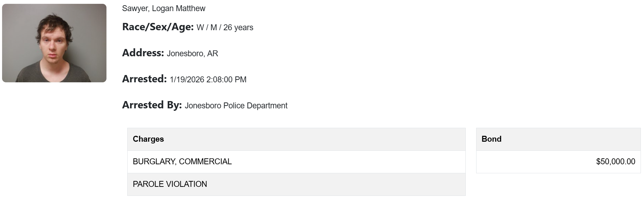Click the Charges table header
The height and width of the screenshot is (199, 644).
[x=148, y=139]
